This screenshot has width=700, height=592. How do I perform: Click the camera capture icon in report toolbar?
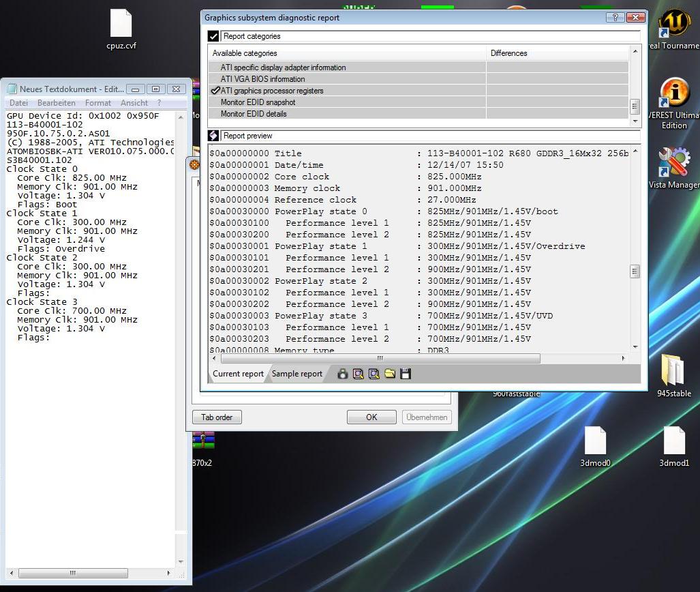342,374
